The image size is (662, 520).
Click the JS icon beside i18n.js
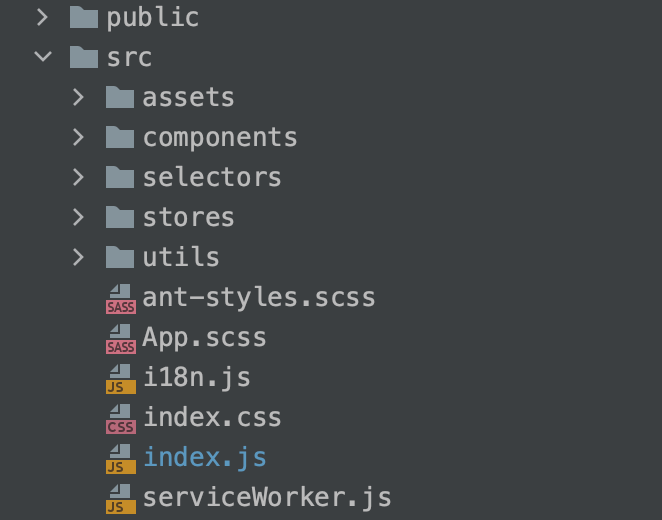(120, 378)
